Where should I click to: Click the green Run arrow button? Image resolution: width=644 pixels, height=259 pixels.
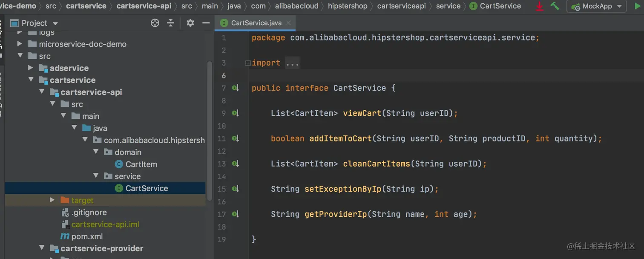click(x=637, y=6)
